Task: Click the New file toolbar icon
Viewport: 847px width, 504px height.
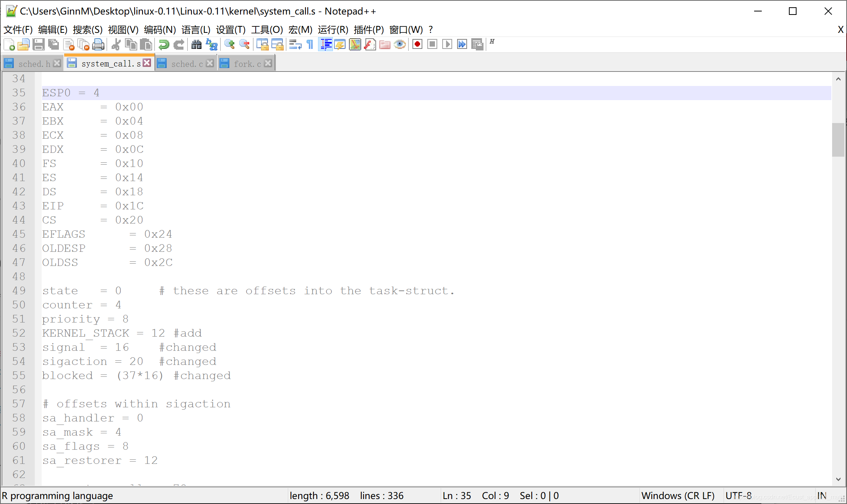Action: (9, 45)
